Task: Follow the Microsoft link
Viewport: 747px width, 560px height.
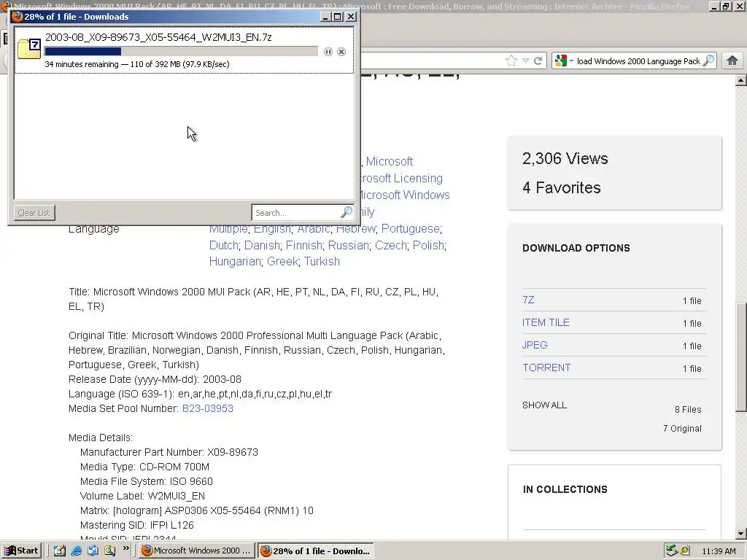Action: 390,161
